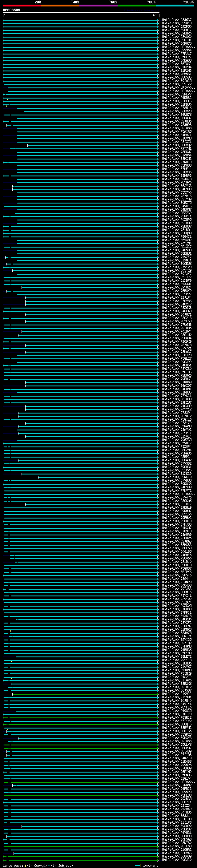197x868 pixels.
Task: Select the UniRef100_Q655S1 entry
Action: 177,74
